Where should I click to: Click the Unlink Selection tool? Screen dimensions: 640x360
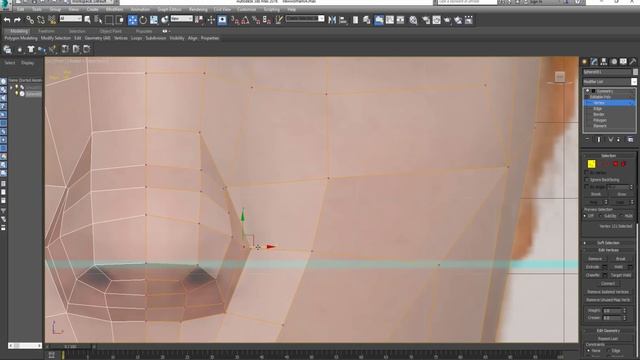[x=41, y=20]
